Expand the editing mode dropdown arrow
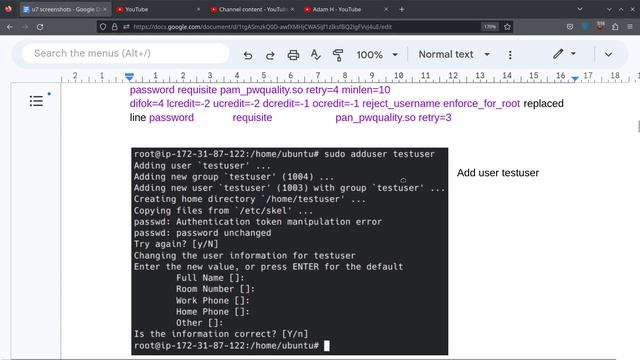Image resolution: width=640 pixels, height=360 pixels. coord(573,53)
